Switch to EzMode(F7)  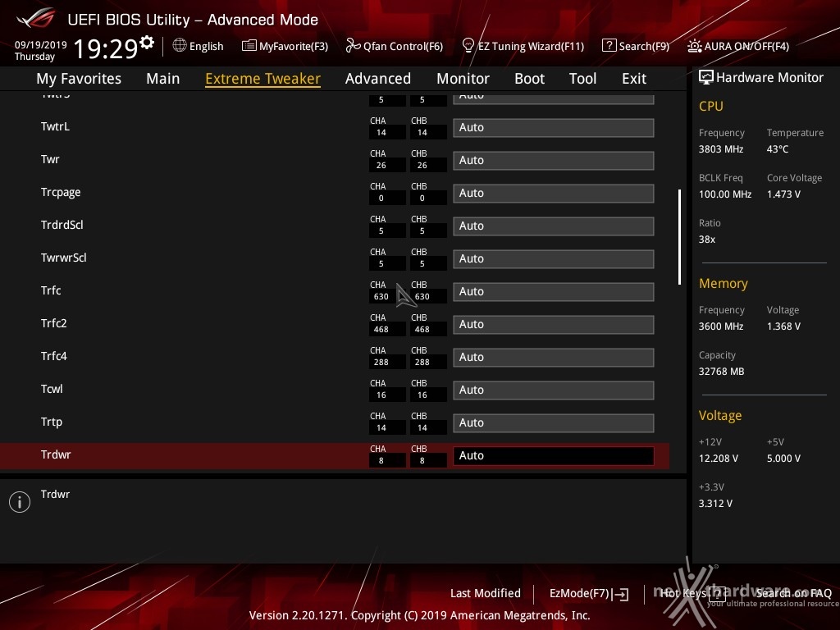(579, 594)
